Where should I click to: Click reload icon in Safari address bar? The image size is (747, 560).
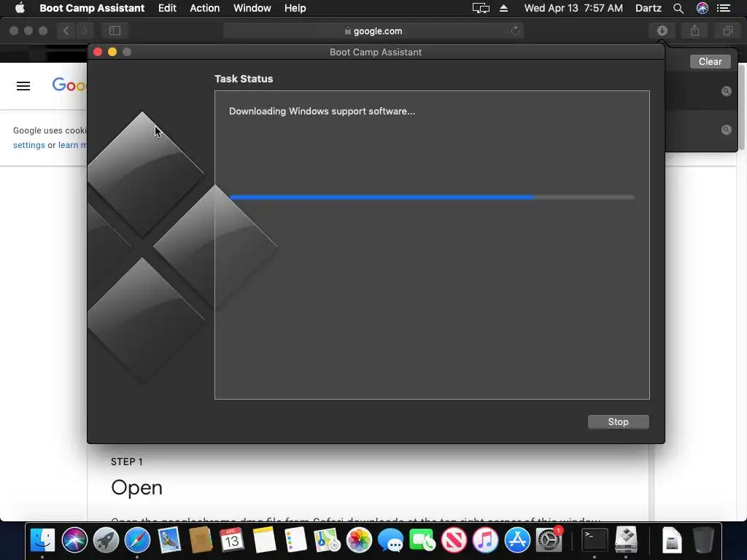pyautogui.click(x=515, y=31)
